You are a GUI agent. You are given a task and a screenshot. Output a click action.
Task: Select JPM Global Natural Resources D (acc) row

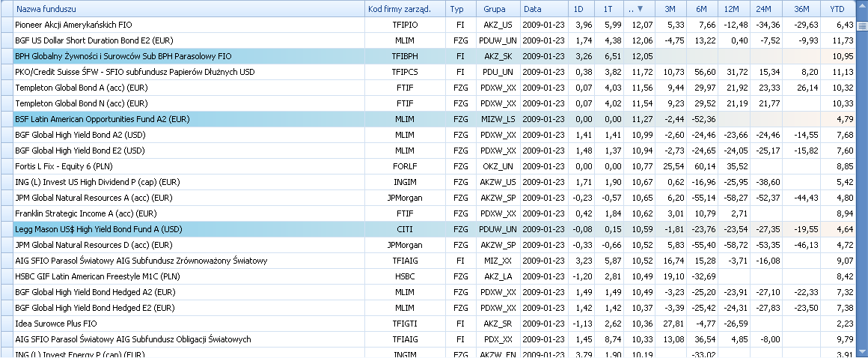435,245
